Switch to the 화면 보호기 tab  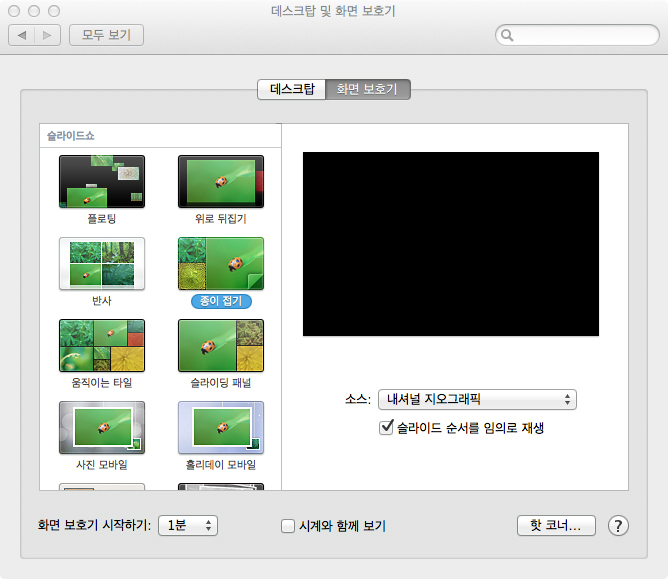pyautogui.click(x=368, y=89)
